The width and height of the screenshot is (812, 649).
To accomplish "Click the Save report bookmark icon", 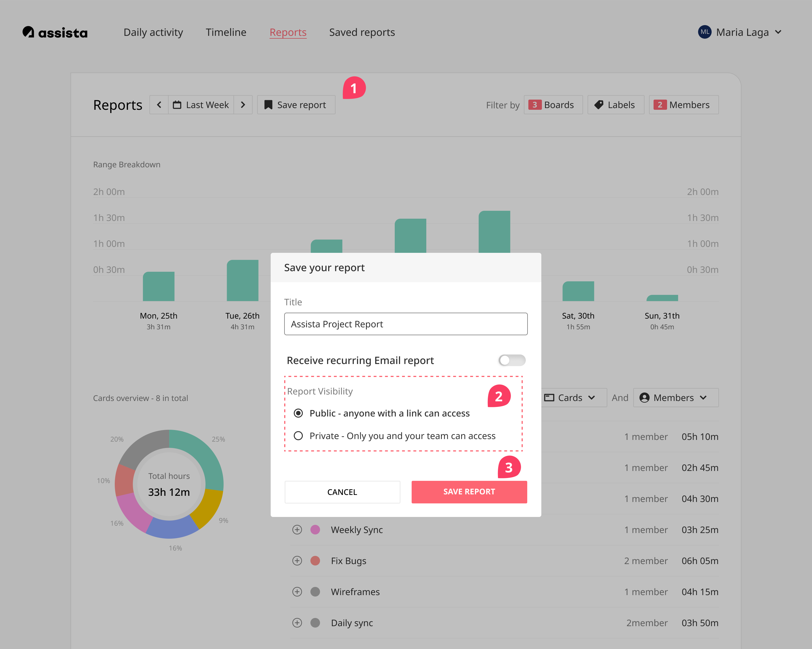I will point(268,105).
